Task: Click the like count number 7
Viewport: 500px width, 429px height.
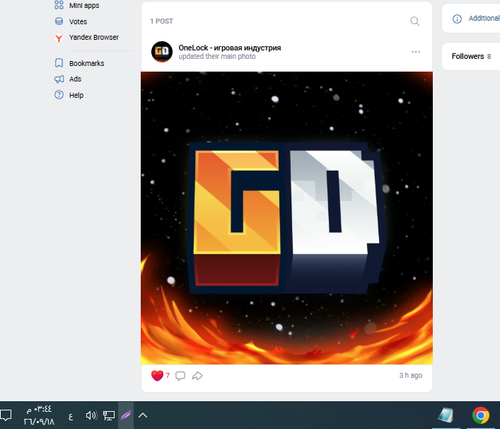Action: (x=168, y=376)
